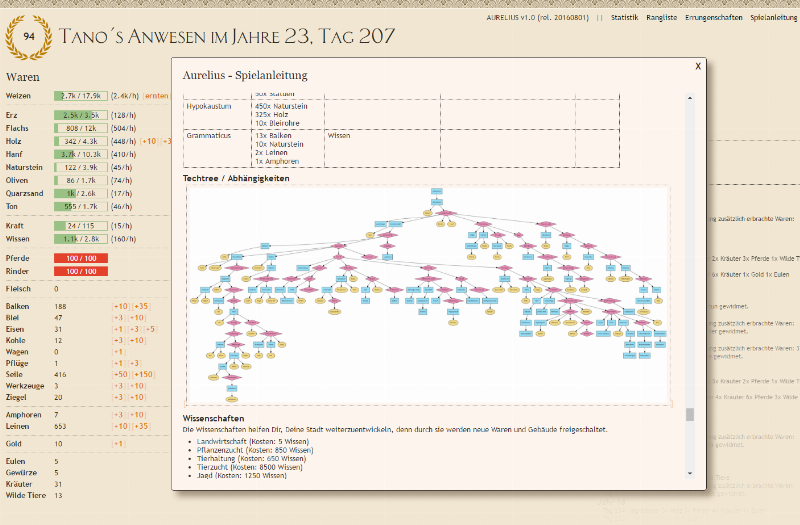Click the 'Techtree / Abhängigkeiten' heading
The width and height of the screenshot is (800, 525).
point(236,179)
